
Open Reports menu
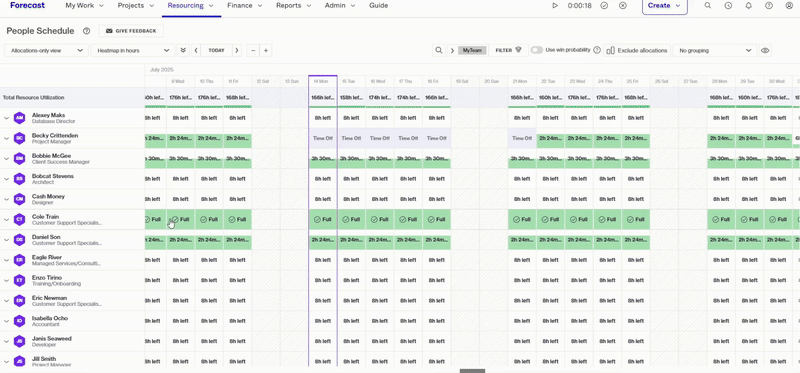[x=294, y=6]
